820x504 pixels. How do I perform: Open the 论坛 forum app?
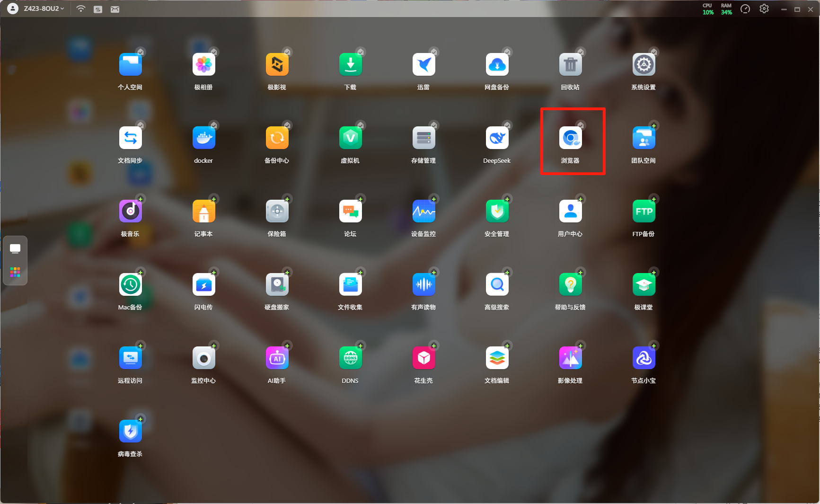[351, 211]
